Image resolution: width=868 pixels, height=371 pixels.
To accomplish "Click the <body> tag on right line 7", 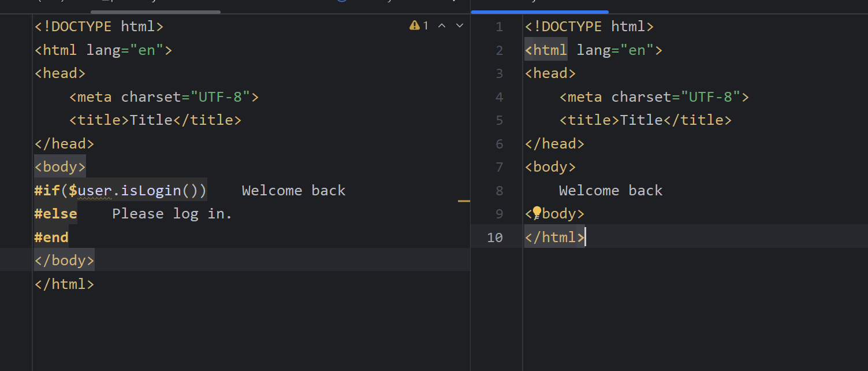I will pyautogui.click(x=550, y=167).
